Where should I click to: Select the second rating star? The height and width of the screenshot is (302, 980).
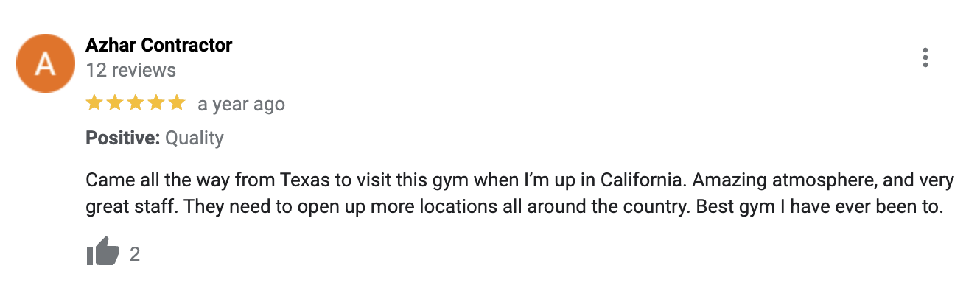click(115, 104)
